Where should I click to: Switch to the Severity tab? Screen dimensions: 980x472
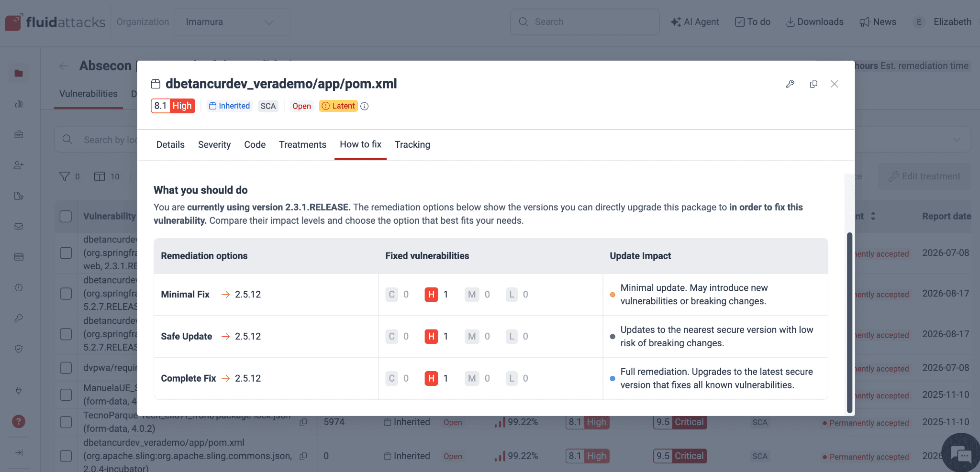pos(214,144)
